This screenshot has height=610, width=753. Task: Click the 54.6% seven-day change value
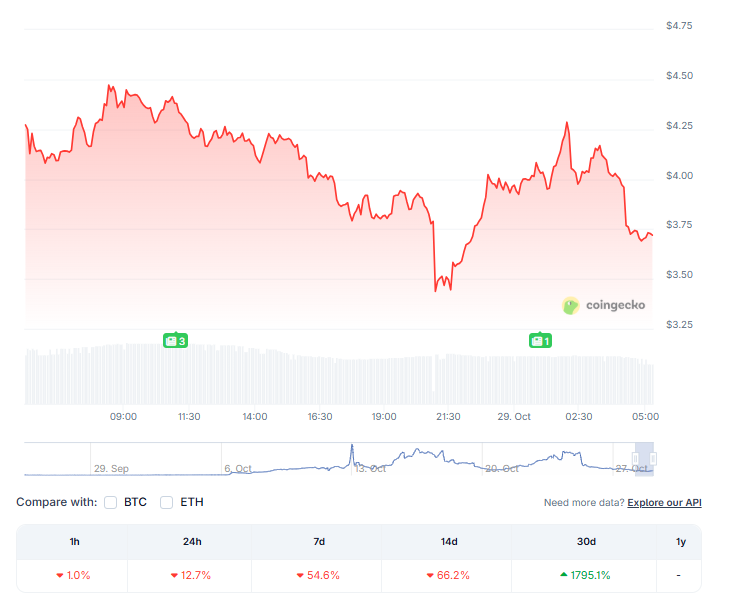coord(319,575)
